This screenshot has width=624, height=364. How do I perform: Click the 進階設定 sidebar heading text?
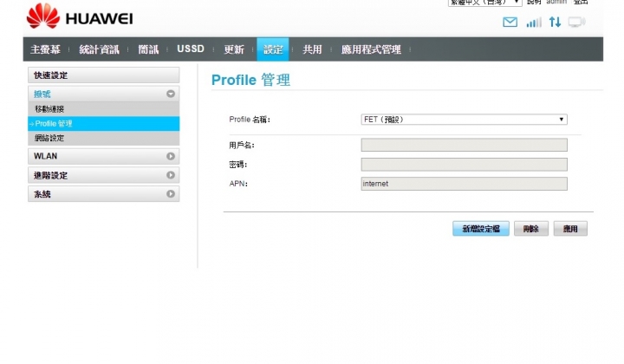pyautogui.click(x=50, y=175)
